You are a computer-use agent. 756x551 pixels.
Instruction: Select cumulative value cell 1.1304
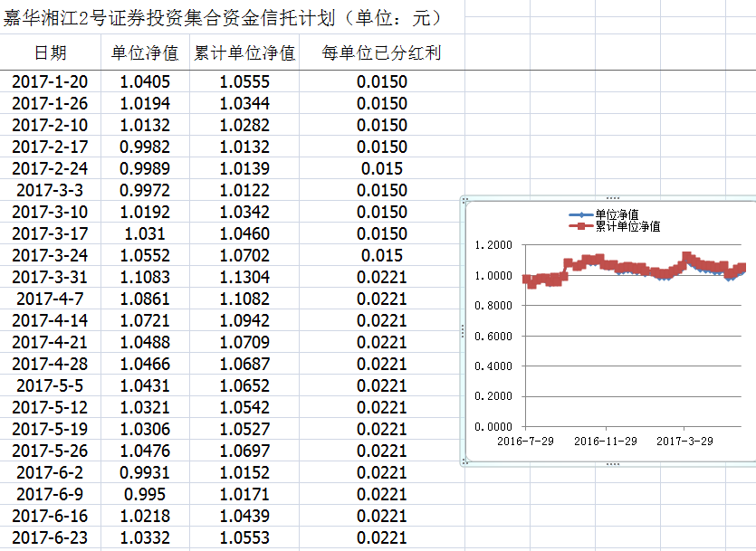pos(244,277)
